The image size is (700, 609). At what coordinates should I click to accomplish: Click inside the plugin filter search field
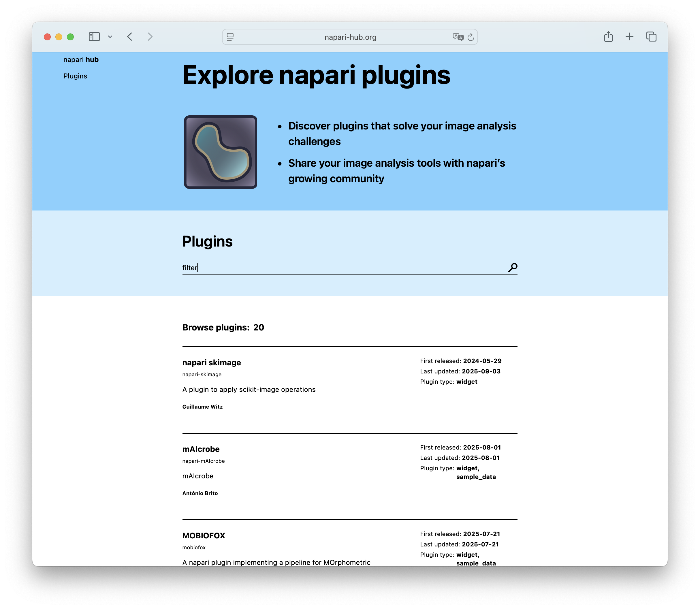coord(306,267)
